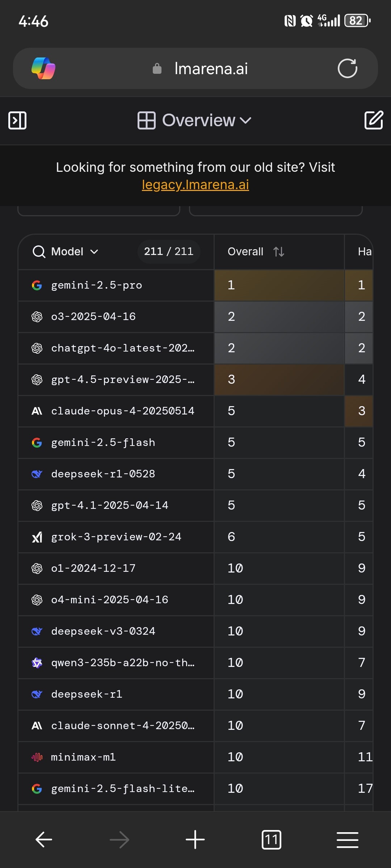Open the claude-opus-4-20250514 entry
The width and height of the screenshot is (391, 868).
(x=123, y=411)
